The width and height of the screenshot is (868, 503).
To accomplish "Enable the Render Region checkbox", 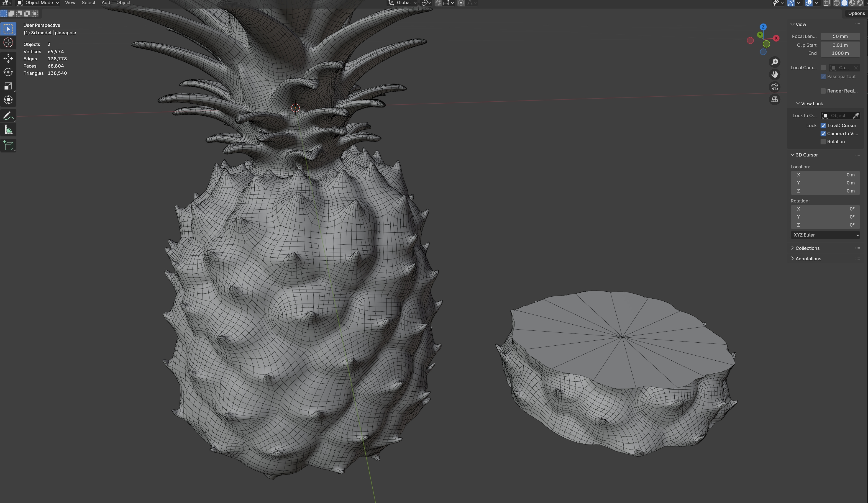I will coord(823,91).
